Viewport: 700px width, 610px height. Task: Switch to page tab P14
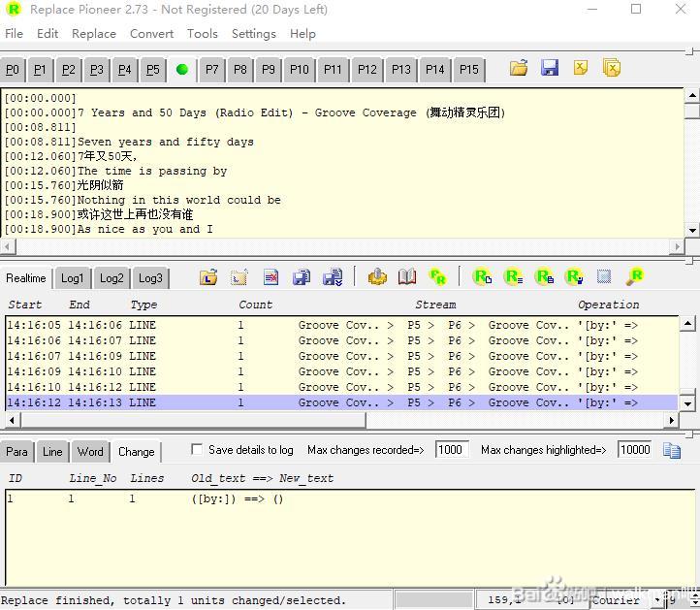tap(434, 70)
